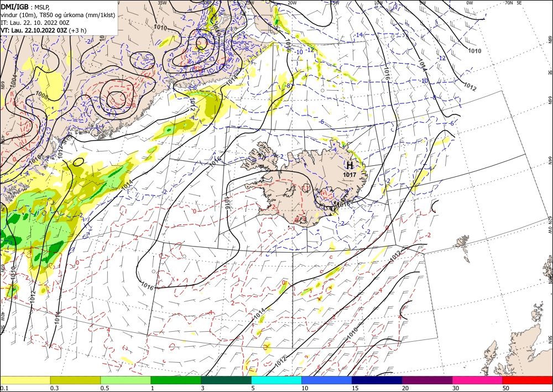Click the legend value '0.3'
This screenshot has width=553, height=392.
click(x=55, y=388)
